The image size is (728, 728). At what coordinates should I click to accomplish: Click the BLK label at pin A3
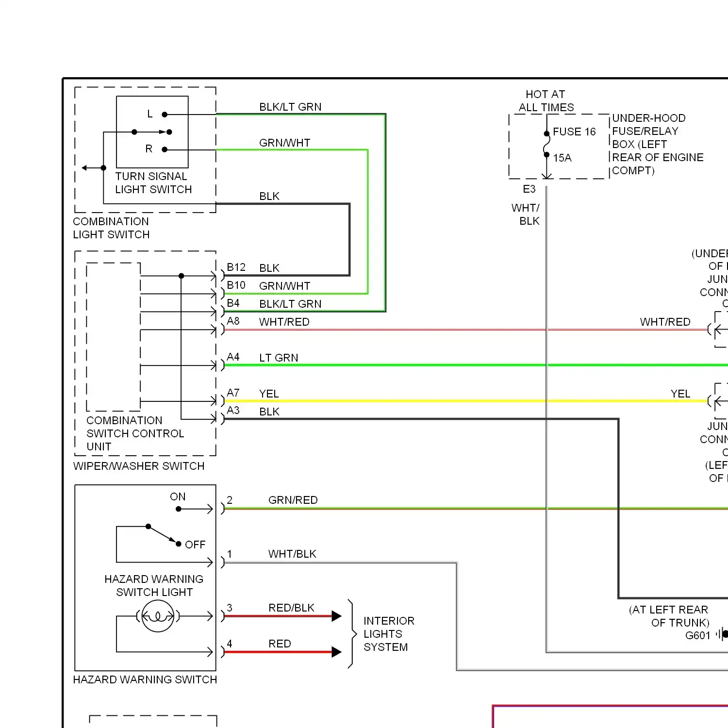click(x=269, y=412)
